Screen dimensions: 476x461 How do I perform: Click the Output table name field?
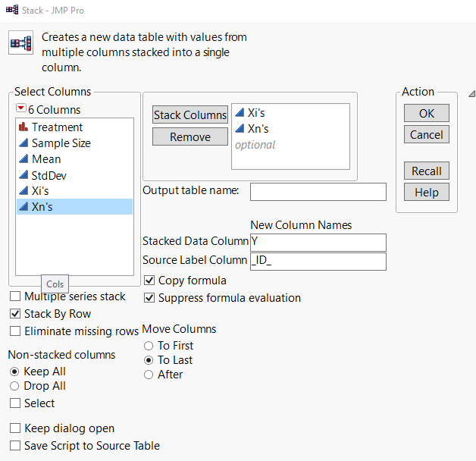[x=318, y=192]
